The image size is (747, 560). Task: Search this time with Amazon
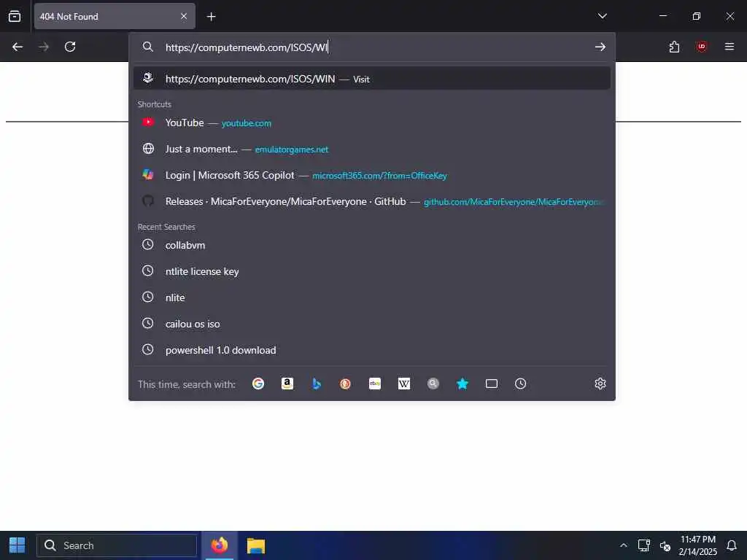tap(287, 384)
